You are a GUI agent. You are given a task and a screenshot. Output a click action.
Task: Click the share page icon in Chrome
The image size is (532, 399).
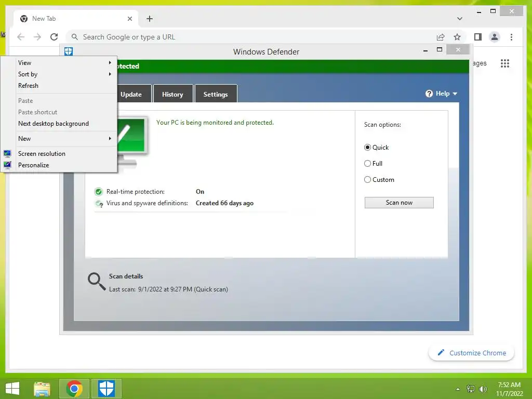click(441, 37)
